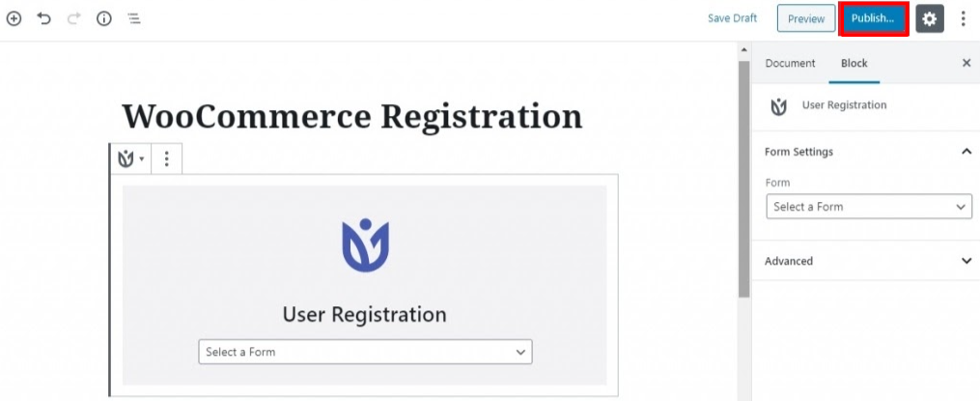Click the Add block plus icon
The image size is (980, 401).
click(14, 18)
